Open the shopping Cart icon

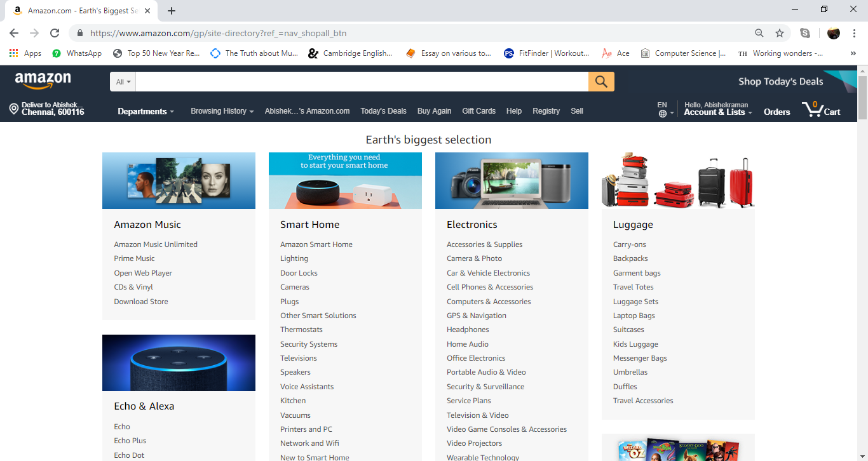coord(821,109)
